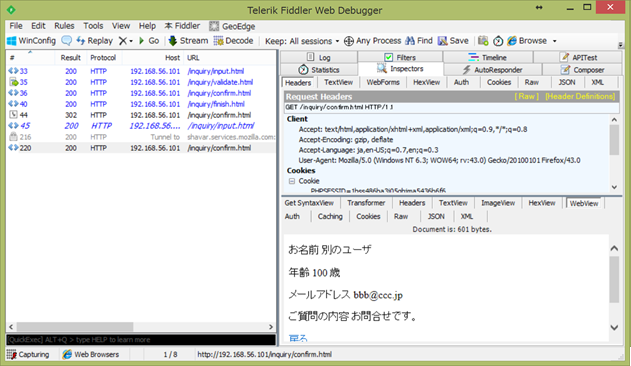This screenshot has width=631, height=366.
Task: Open the Tools menu
Action: pos(93,26)
